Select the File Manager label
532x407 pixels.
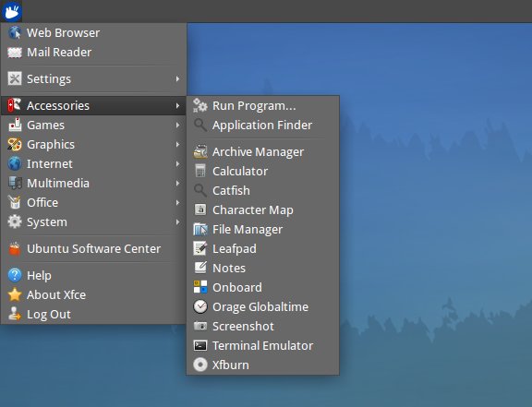tap(248, 230)
